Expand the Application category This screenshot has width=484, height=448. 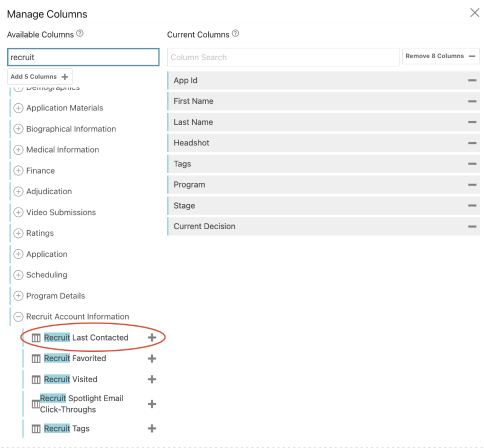18,254
